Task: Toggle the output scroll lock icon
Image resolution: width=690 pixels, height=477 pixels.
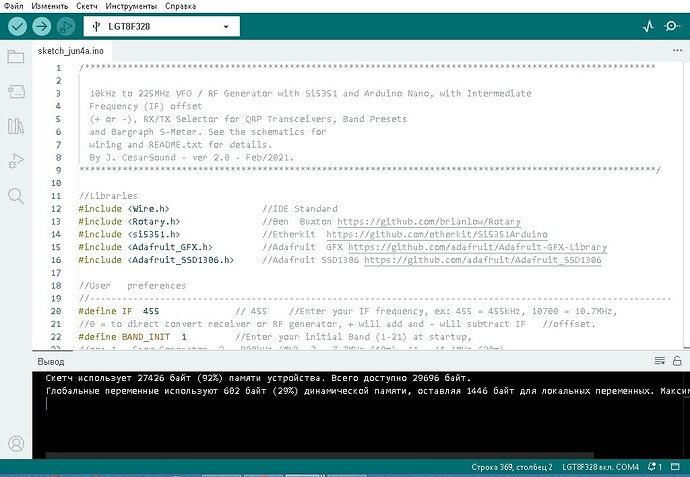Action: (x=677, y=361)
